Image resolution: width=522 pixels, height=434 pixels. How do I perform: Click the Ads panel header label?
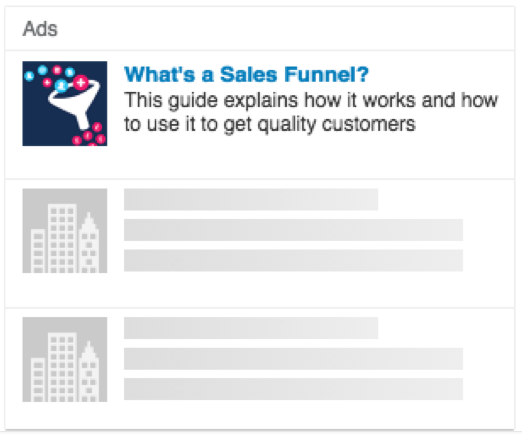click(40, 29)
